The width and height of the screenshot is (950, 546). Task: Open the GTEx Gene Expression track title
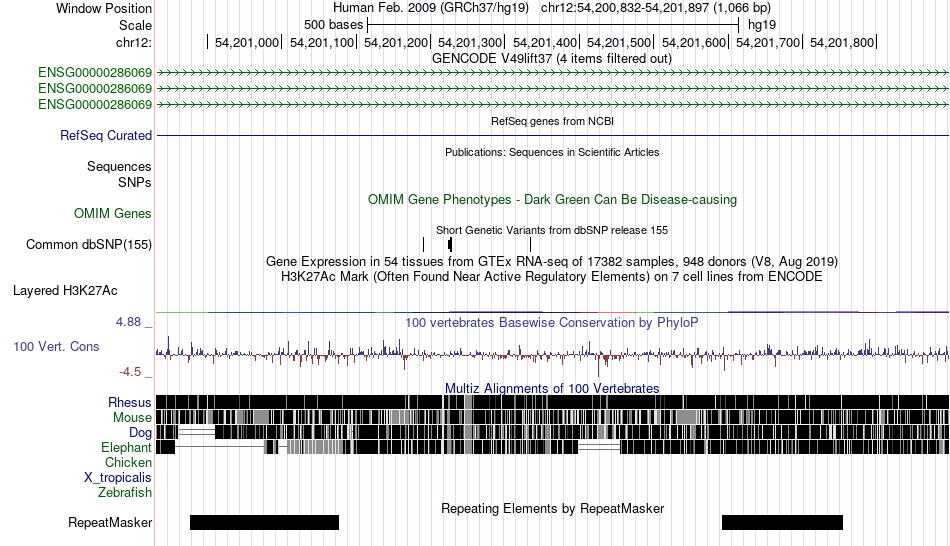click(552, 261)
